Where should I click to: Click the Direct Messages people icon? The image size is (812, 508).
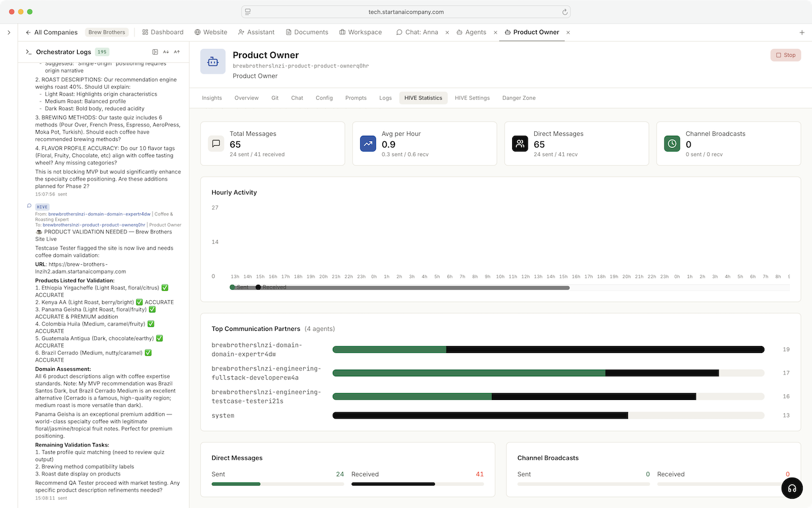pyautogui.click(x=520, y=144)
